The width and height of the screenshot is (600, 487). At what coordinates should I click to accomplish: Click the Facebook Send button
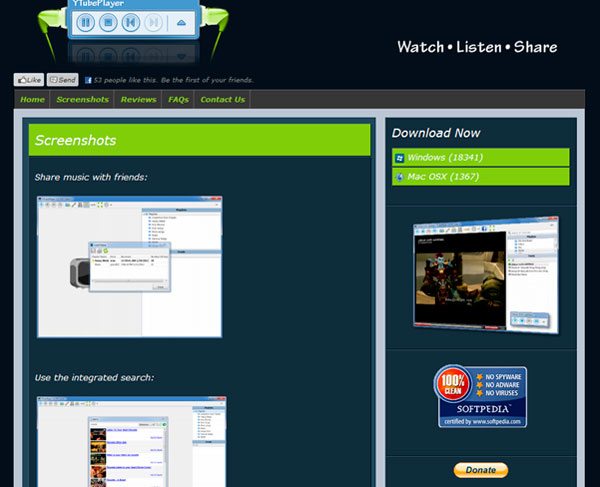coord(62,80)
